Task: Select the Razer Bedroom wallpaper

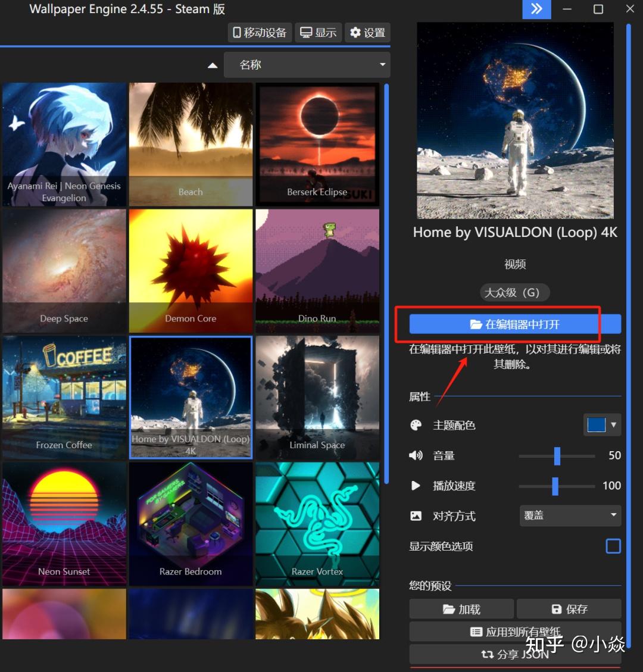Action: point(191,524)
